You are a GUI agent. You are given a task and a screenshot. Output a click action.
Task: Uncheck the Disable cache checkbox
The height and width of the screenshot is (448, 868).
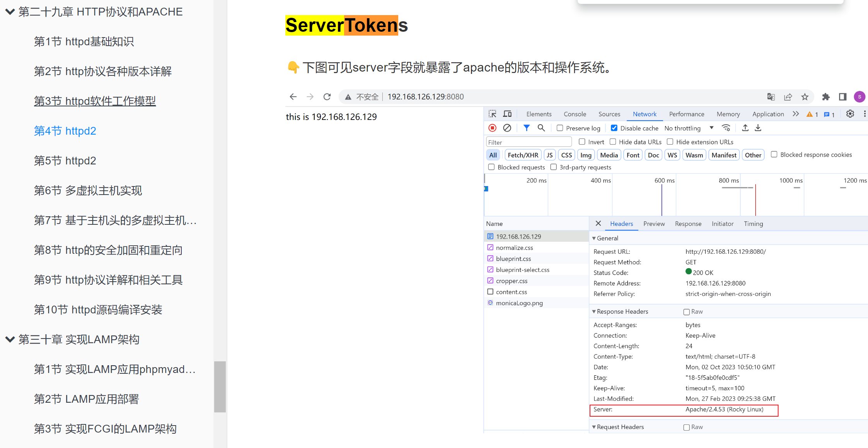(614, 128)
